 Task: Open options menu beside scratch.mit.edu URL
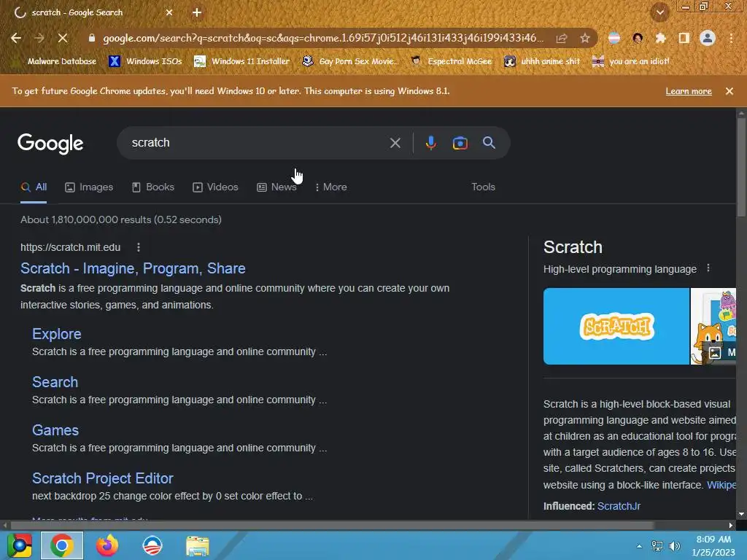[x=138, y=247]
